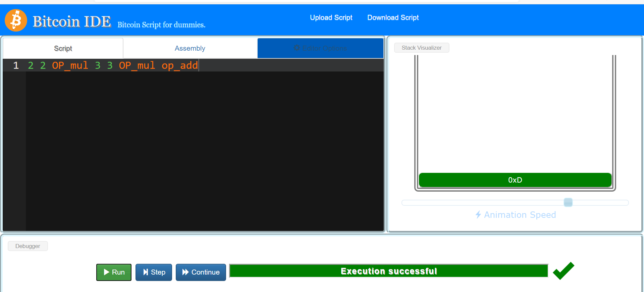Click the Stack Visualizer label
Image resolution: width=644 pixels, height=292 pixels.
(x=422, y=48)
